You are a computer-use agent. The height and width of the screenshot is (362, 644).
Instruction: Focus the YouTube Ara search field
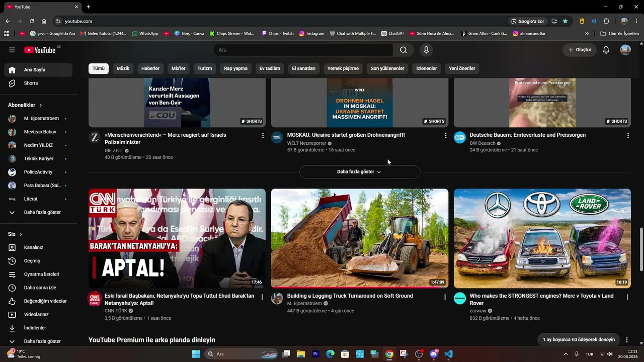303,50
